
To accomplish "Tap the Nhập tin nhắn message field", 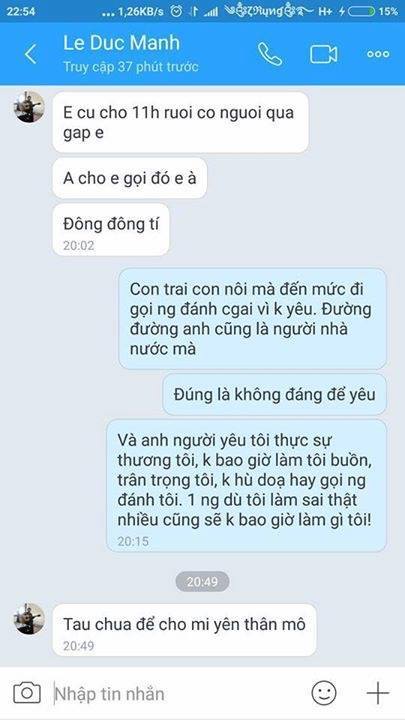I will point(179,693).
